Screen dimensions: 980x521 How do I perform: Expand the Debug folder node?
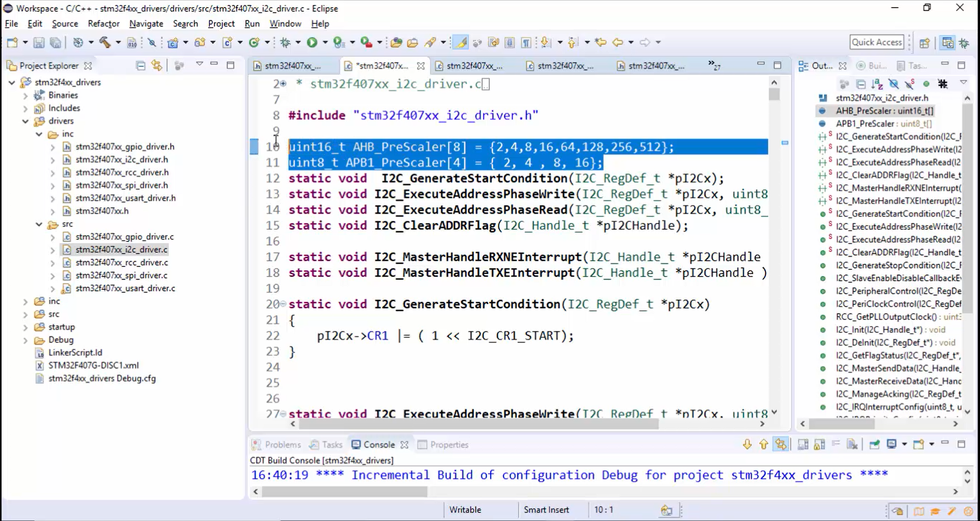[26, 340]
